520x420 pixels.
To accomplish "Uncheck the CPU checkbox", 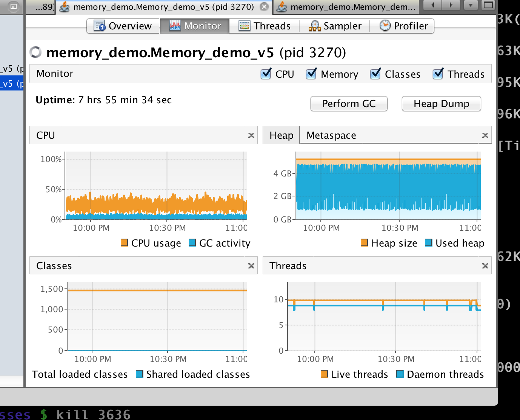I will point(266,74).
